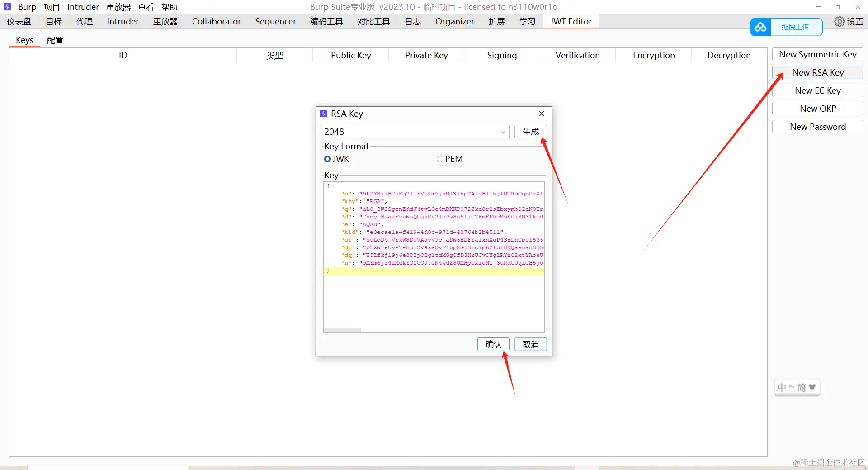The width and height of the screenshot is (868, 470).
Task: Click New Symmetric Key button
Action: coord(818,54)
